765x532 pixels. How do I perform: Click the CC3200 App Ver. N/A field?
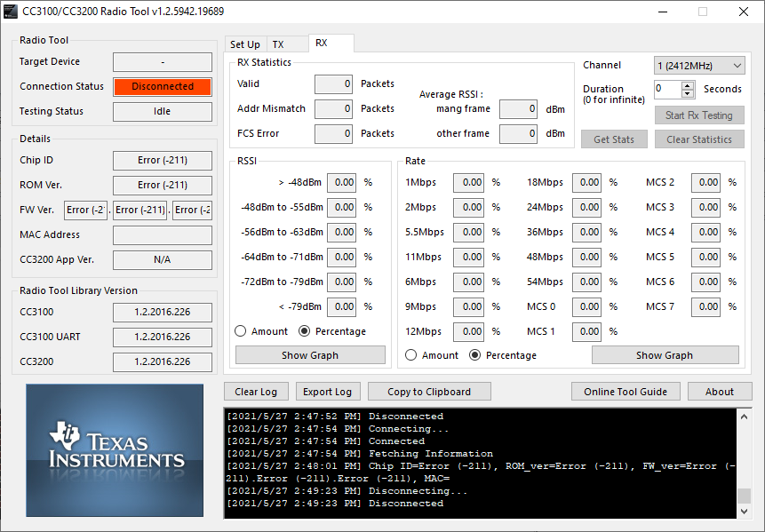click(163, 260)
